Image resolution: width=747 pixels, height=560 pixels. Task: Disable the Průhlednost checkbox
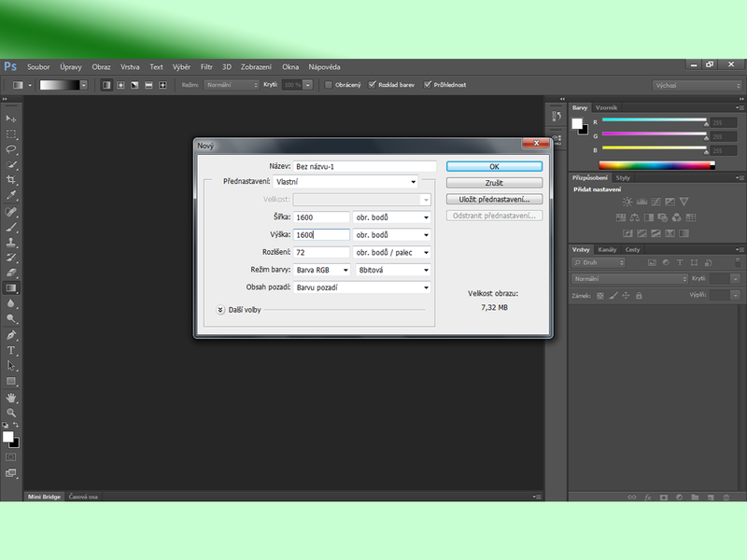point(428,85)
